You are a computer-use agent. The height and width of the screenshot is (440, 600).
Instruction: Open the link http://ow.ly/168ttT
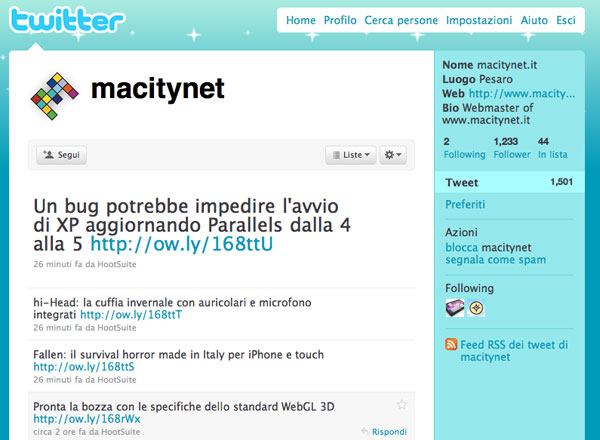pyautogui.click(x=131, y=315)
